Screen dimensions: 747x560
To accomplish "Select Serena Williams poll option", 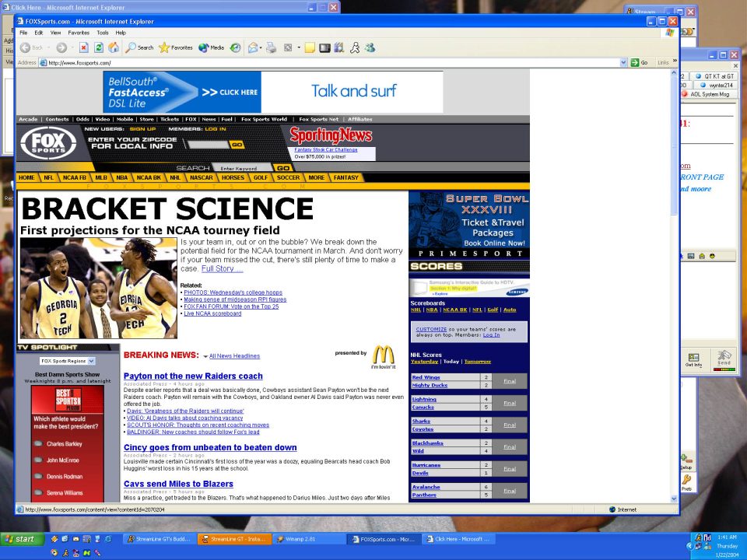I will 39,493.
